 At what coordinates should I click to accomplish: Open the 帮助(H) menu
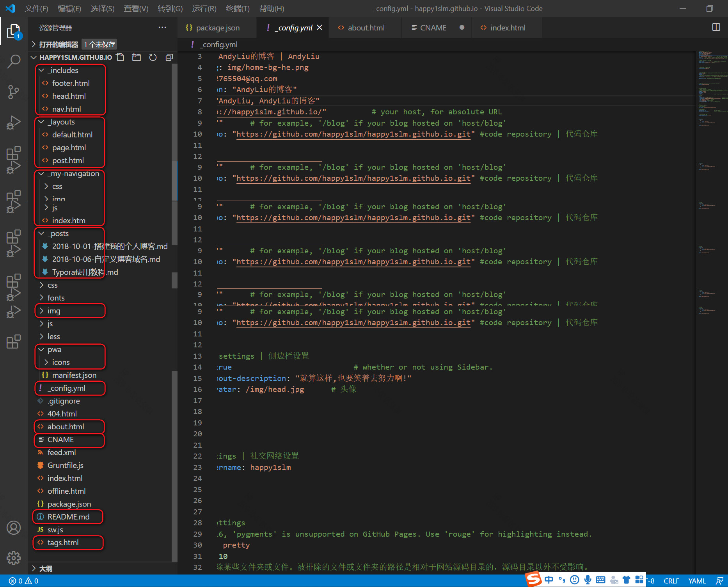[x=272, y=8]
